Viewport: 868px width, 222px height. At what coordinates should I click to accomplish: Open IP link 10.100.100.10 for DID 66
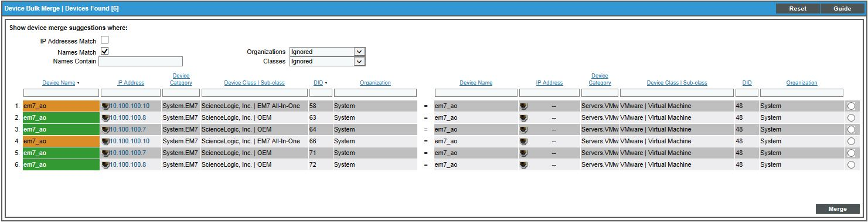(x=130, y=142)
